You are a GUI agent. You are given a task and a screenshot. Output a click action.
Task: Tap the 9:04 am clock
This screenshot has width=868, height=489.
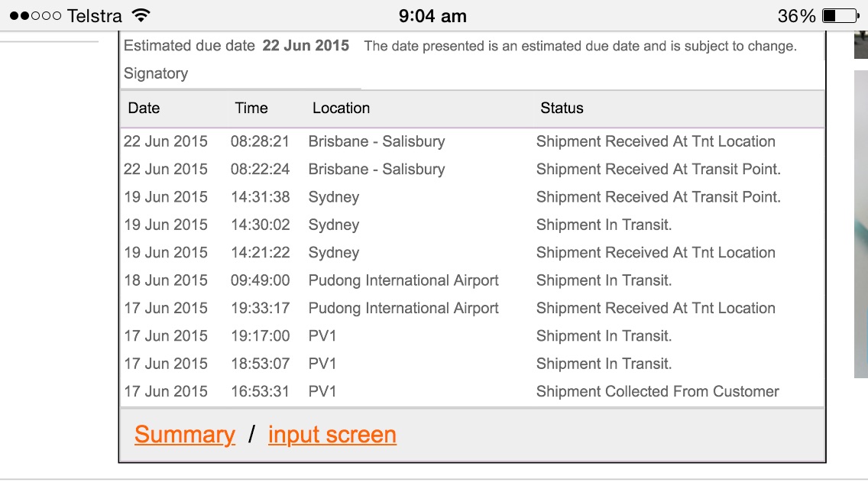click(x=432, y=16)
